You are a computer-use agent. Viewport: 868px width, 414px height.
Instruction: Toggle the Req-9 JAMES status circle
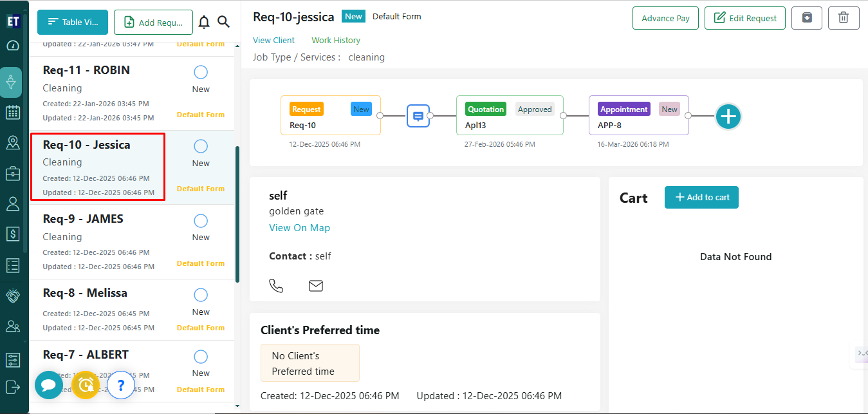[x=201, y=221]
